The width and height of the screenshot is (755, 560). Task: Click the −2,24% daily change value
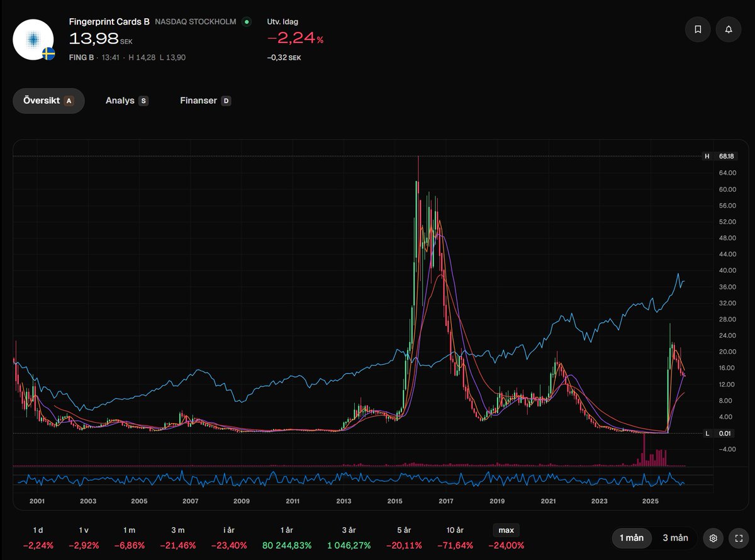coord(295,38)
